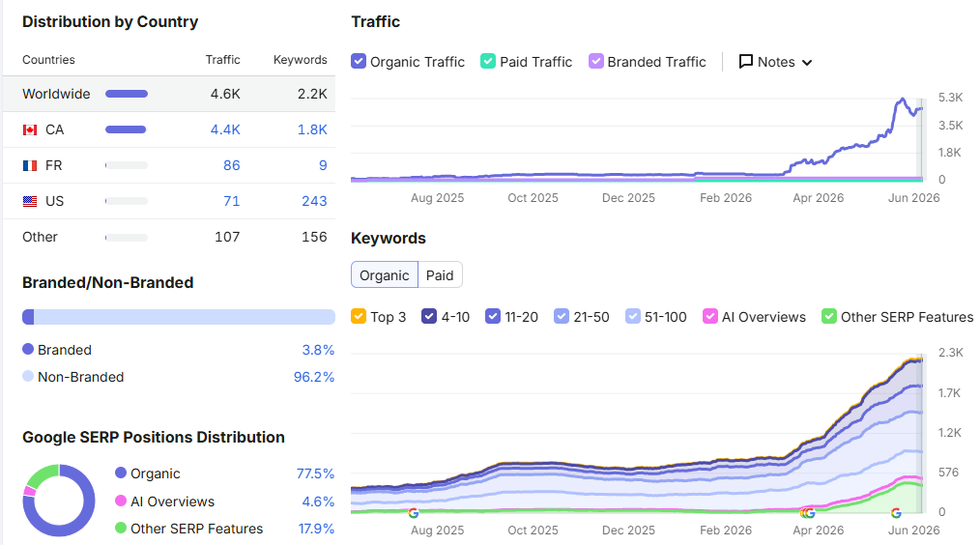The image size is (980, 545).
Task: Click the organic traffic line peak
Action: 902,100
